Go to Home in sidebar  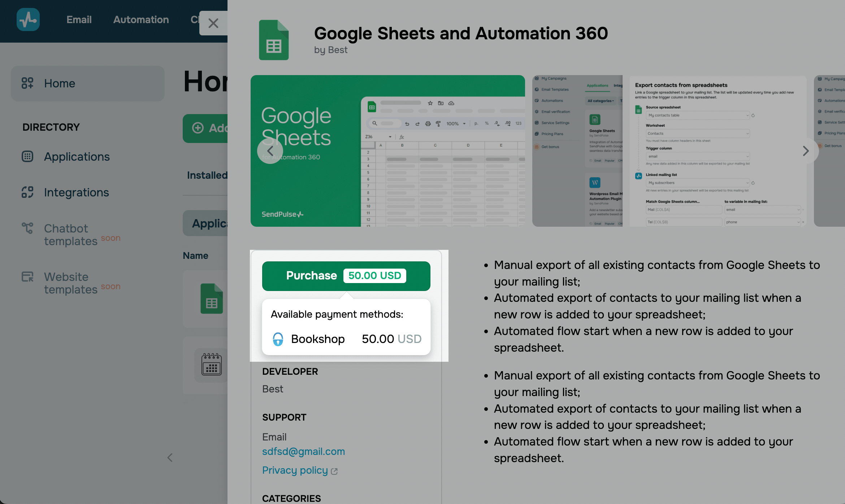(x=88, y=83)
